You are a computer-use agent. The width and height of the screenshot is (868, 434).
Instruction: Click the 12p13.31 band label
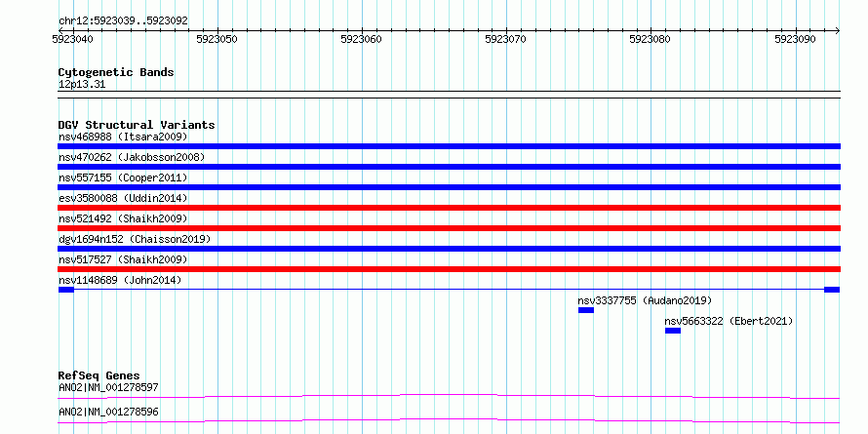coord(82,85)
